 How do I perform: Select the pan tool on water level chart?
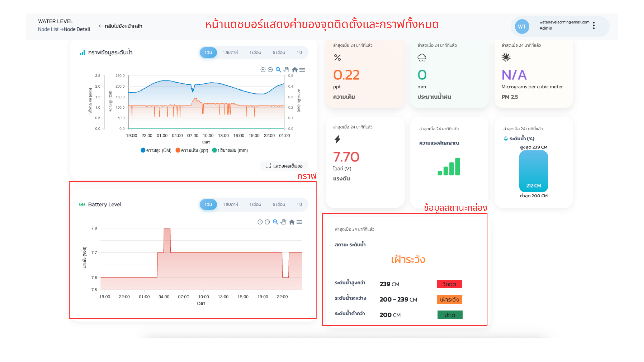[x=286, y=70]
